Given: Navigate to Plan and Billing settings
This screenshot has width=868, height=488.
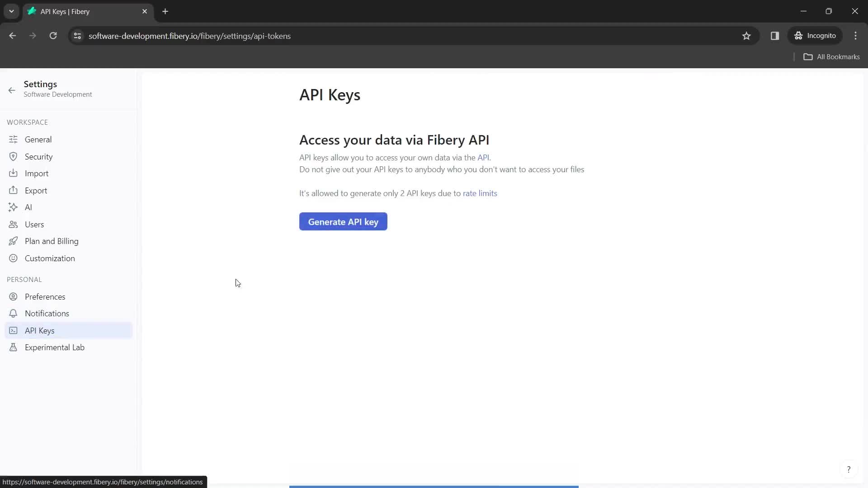Looking at the screenshot, I should (51, 241).
